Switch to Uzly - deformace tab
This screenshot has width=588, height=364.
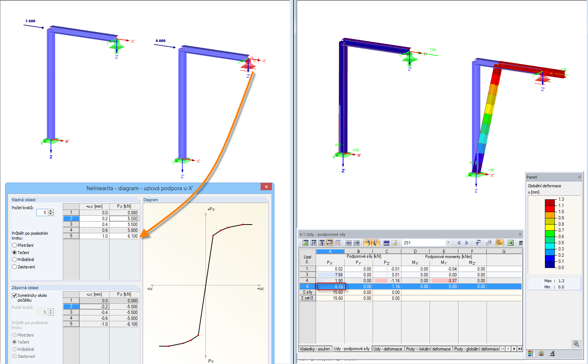tap(388, 349)
